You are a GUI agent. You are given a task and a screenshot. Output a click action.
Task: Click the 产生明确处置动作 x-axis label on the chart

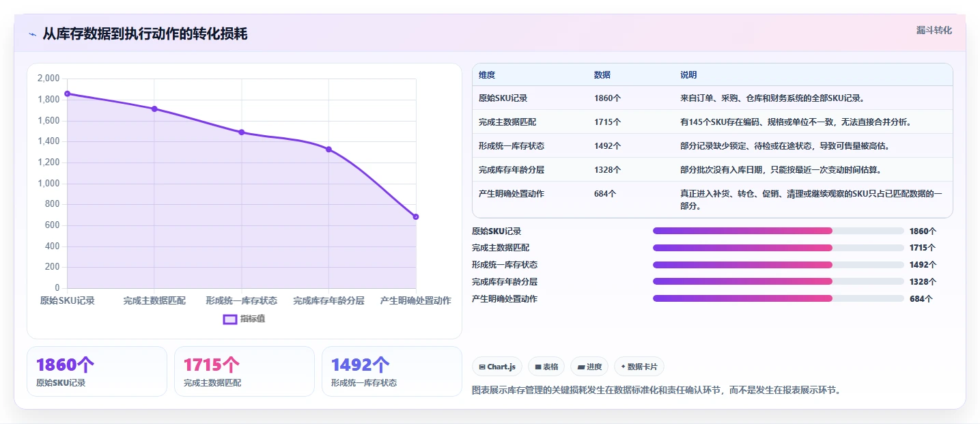pyautogui.click(x=416, y=300)
